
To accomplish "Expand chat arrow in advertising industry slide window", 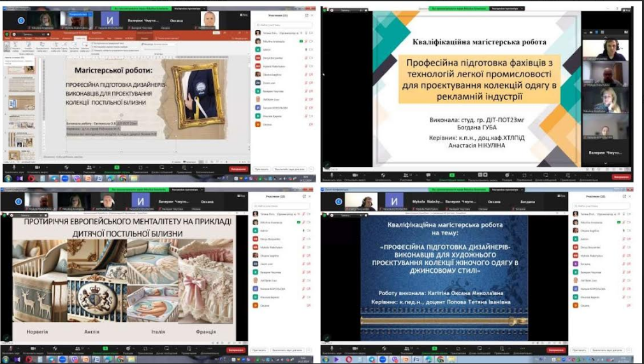I will point(434,175).
